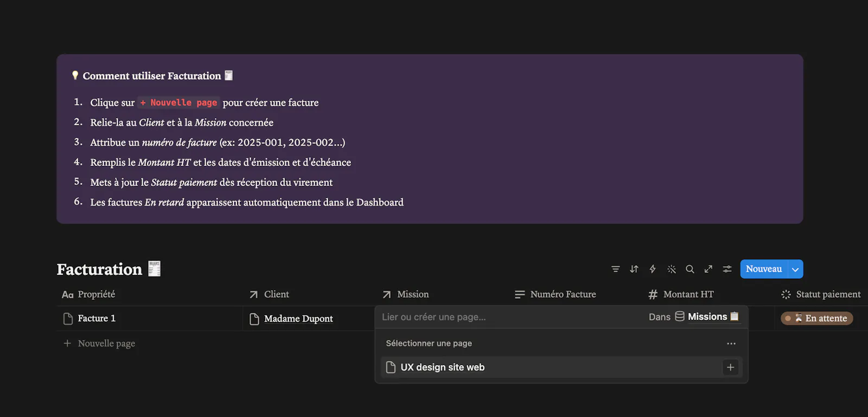Add a row with Nouvelle page
The height and width of the screenshot is (417, 868).
click(x=99, y=343)
